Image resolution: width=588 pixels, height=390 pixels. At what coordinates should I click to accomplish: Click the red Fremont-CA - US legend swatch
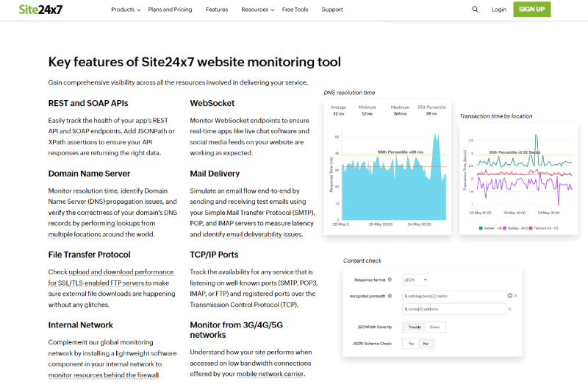coord(531,228)
